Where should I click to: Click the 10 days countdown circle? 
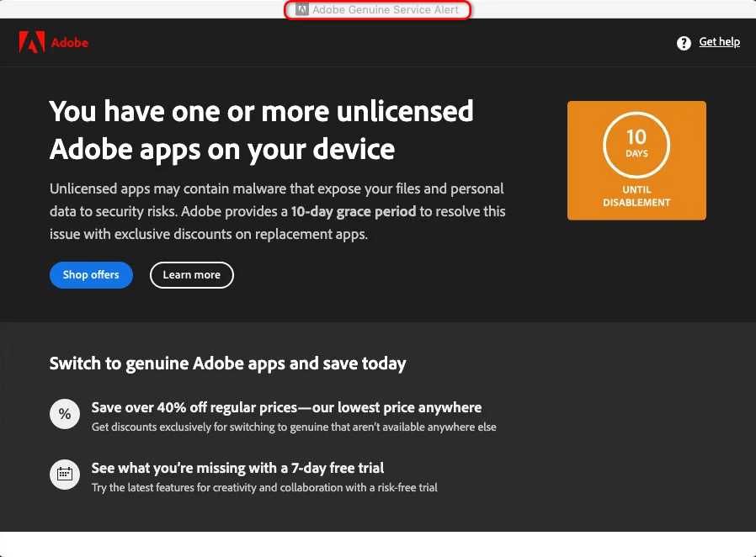click(636, 144)
